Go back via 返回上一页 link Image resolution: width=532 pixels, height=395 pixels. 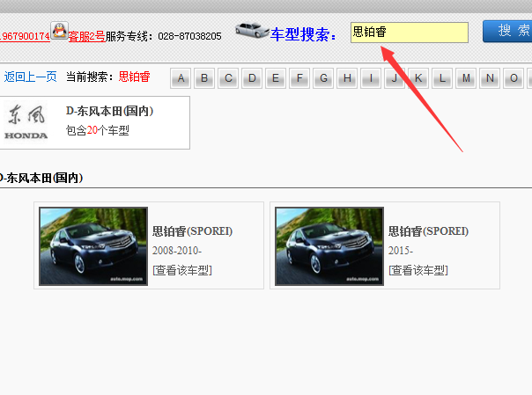(x=30, y=77)
